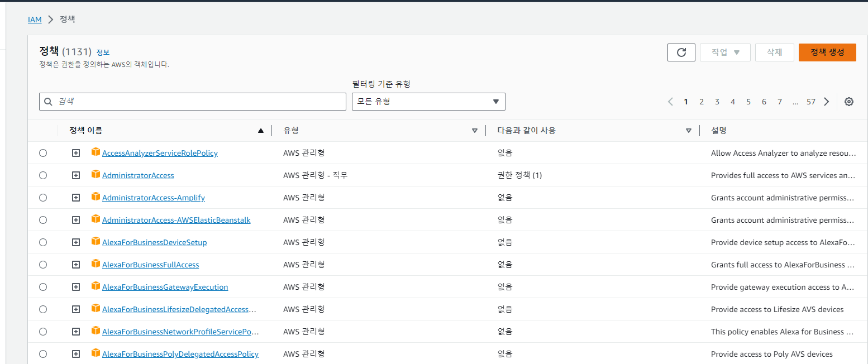This screenshot has height=364, width=868.
Task: Click the 'AWS 관리형 - 직무' type cell
Action: coord(316,175)
